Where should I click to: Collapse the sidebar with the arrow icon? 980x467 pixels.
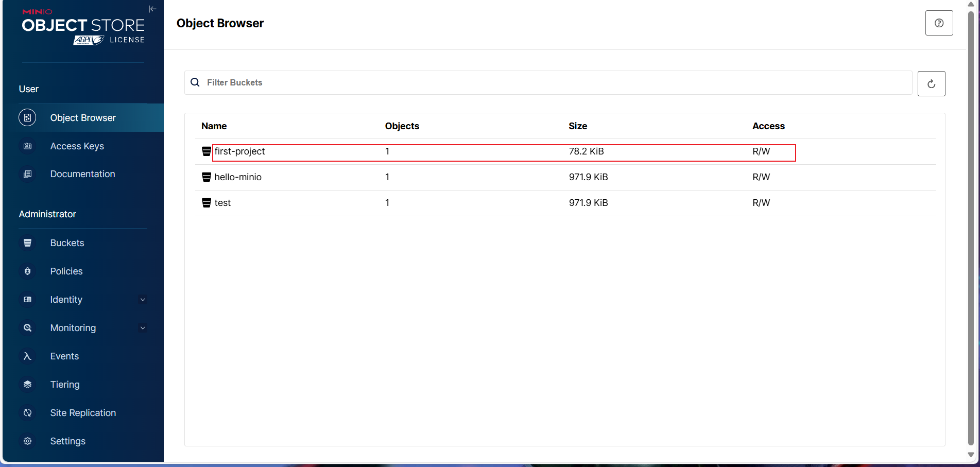(x=152, y=9)
